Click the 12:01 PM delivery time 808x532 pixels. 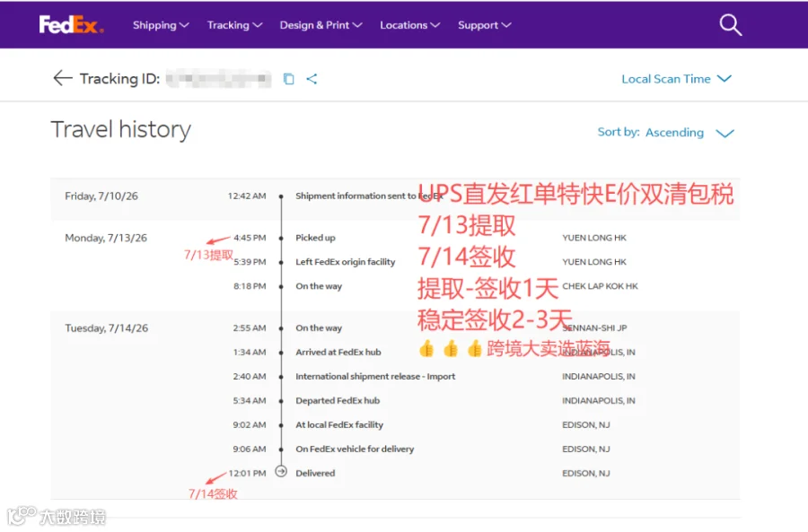point(248,473)
